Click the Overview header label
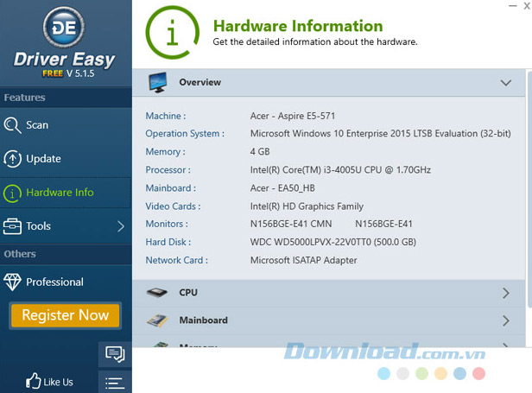Screen dimensions: 532x393 pos(199,82)
